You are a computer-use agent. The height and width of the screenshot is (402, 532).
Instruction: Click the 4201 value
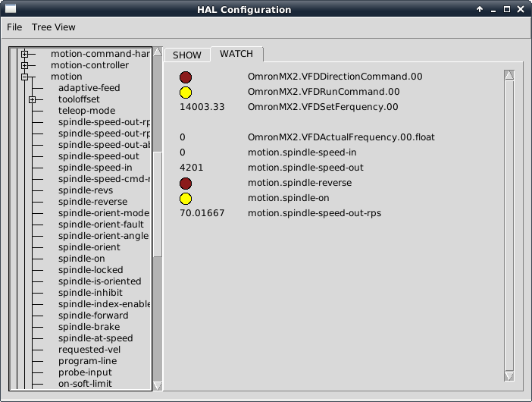tap(192, 168)
